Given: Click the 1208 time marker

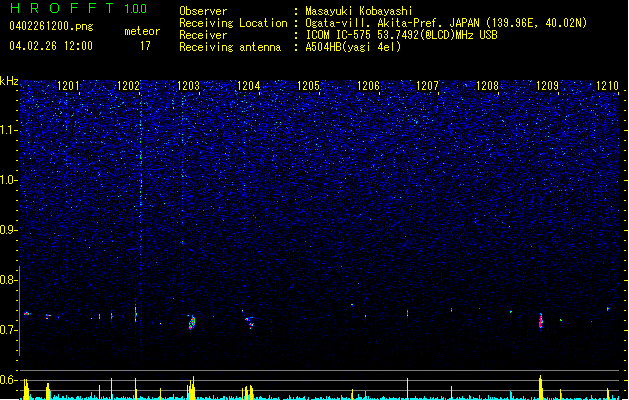Looking at the screenshot, I should (487, 86).
